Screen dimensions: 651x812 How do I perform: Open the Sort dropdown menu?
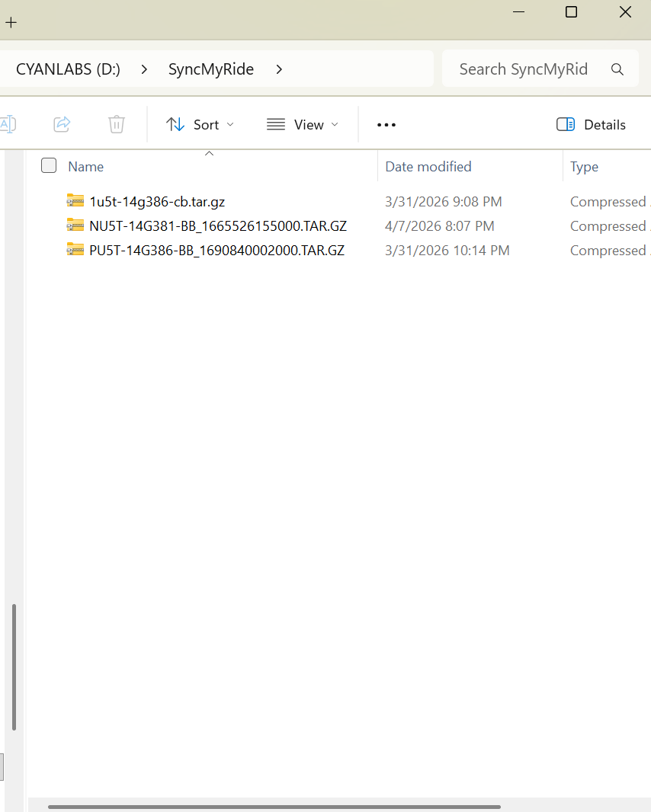pyautogui.click(x=200, y=125)
